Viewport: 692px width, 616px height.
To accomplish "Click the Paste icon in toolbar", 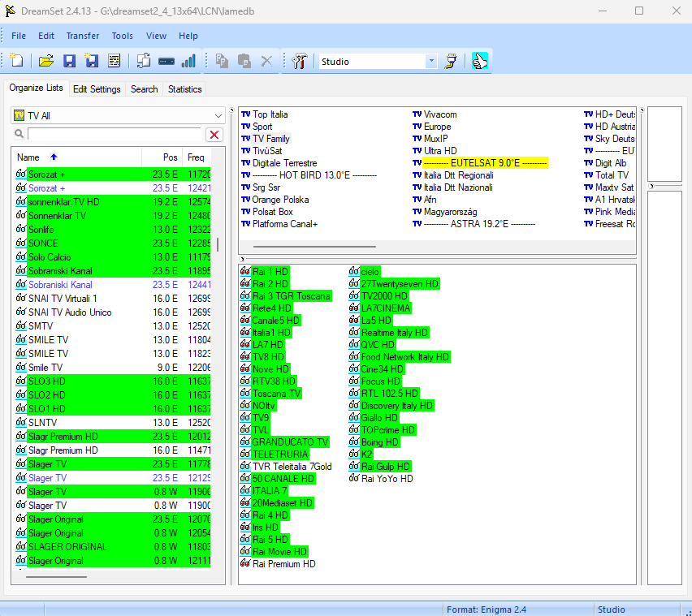I will 244,61.
